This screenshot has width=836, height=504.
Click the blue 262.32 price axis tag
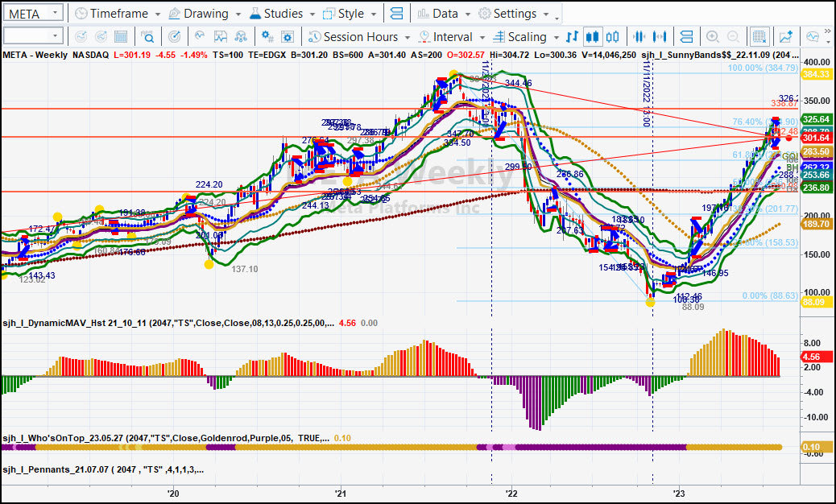(817, 167)
